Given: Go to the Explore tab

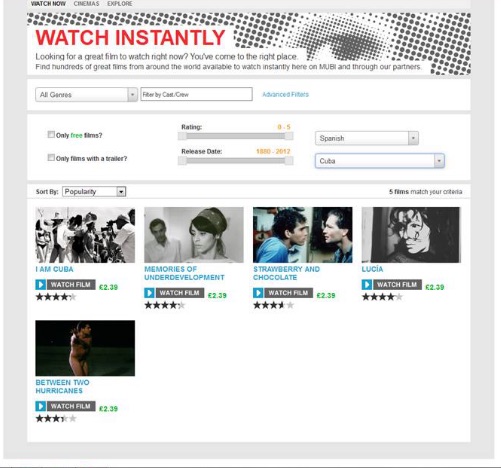Looking at the screenshot, I should 120,4.
